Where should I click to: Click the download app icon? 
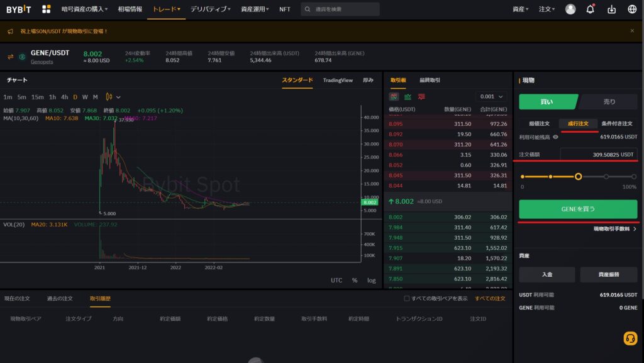click(x=611, y=9)
